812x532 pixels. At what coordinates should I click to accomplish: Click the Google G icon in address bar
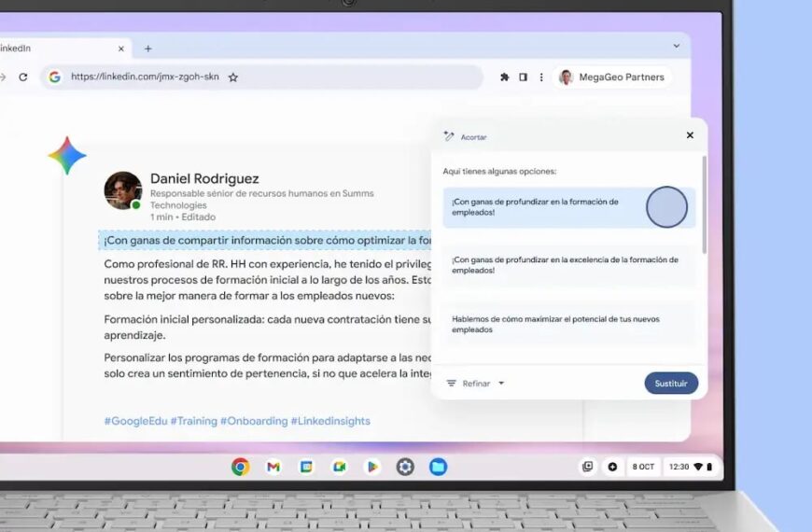(54, 77)
